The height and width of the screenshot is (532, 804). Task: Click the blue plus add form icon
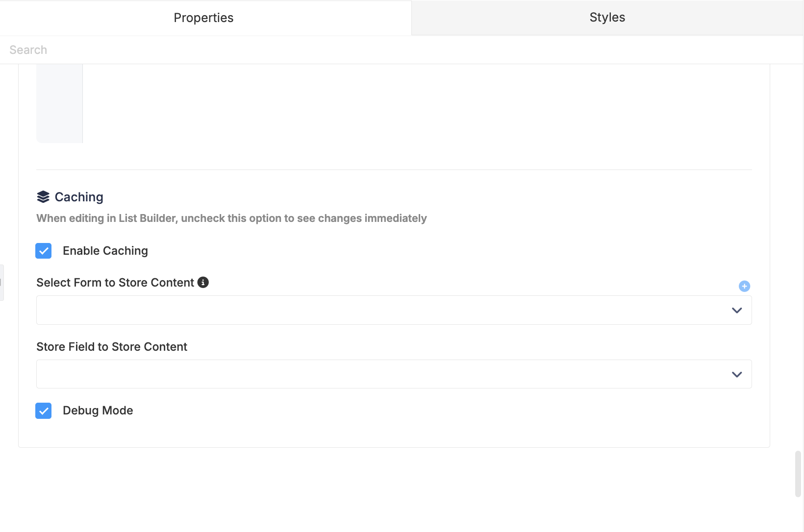pos(744,286)
